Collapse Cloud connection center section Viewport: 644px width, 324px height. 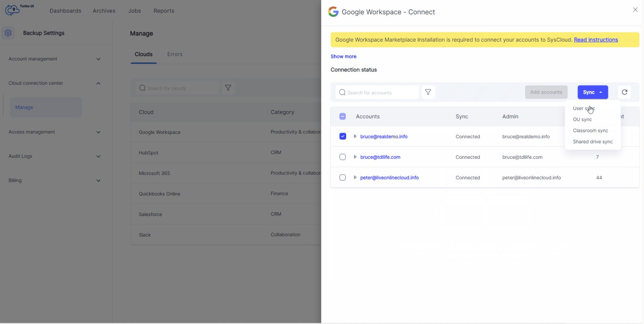[98, 83]
